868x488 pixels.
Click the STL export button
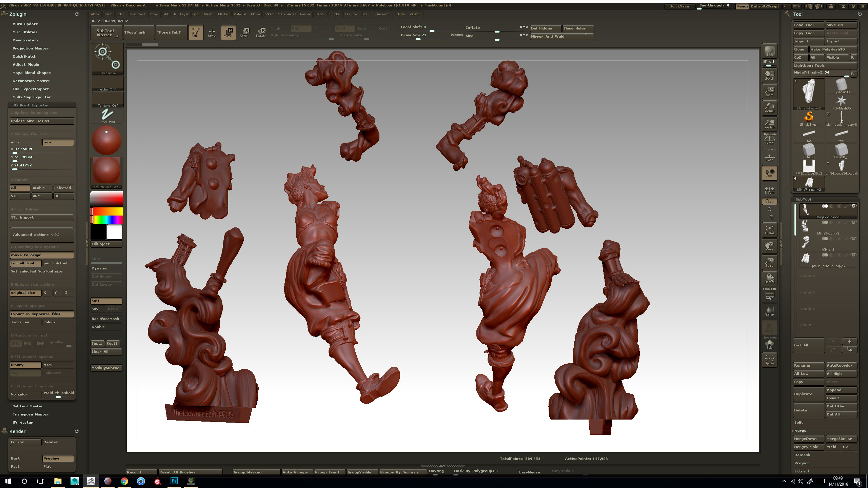tap(20, 196)
